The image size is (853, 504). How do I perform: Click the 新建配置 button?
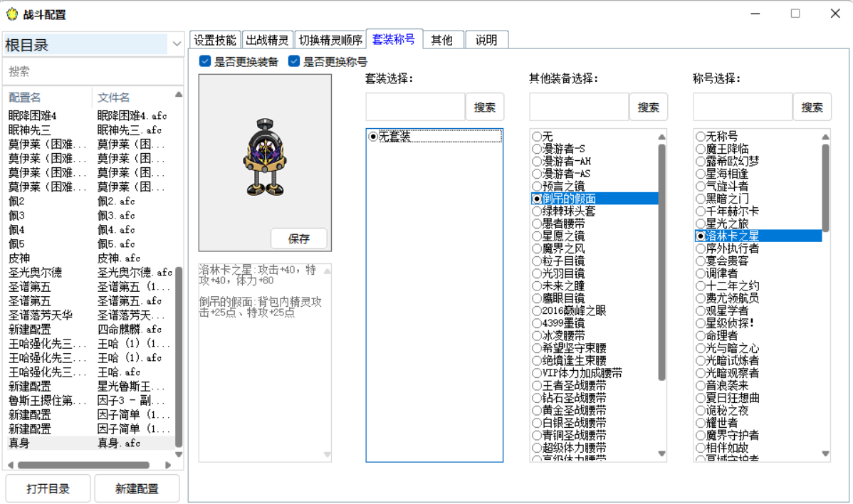click(x=137, y=488)
